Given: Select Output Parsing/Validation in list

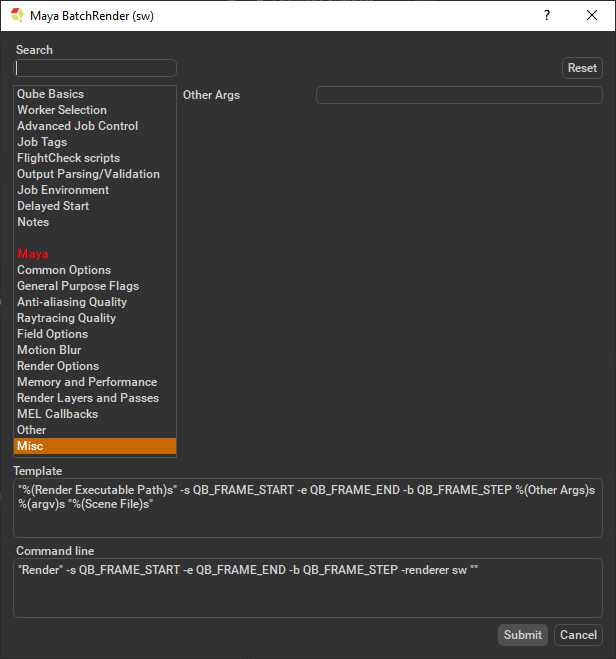Looking at the screenshot, I should (x=88, y=174).
